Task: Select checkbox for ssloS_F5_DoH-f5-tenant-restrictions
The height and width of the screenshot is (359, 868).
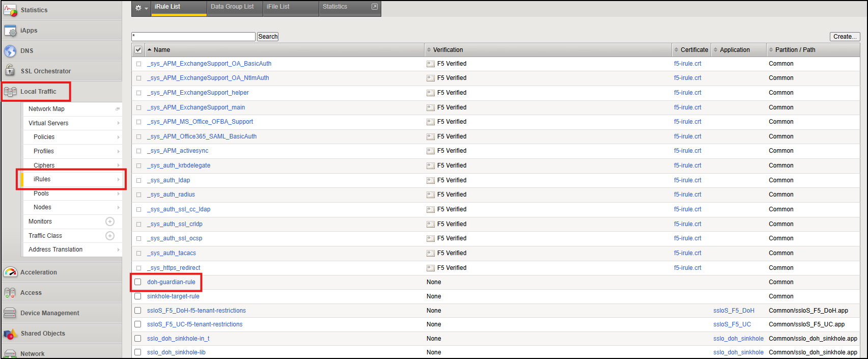Action: coord(137,311)
